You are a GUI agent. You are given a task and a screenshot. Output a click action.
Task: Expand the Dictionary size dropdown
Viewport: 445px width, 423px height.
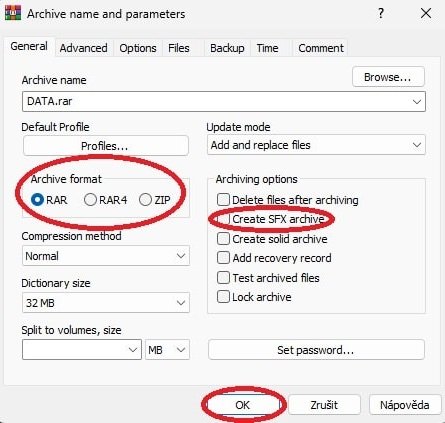pos(106,303)
